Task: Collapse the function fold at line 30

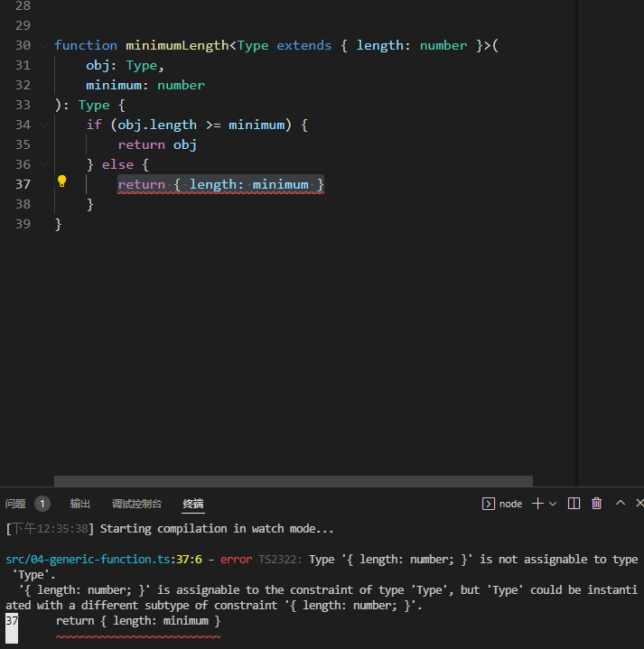Action: [x=44, y=45]
